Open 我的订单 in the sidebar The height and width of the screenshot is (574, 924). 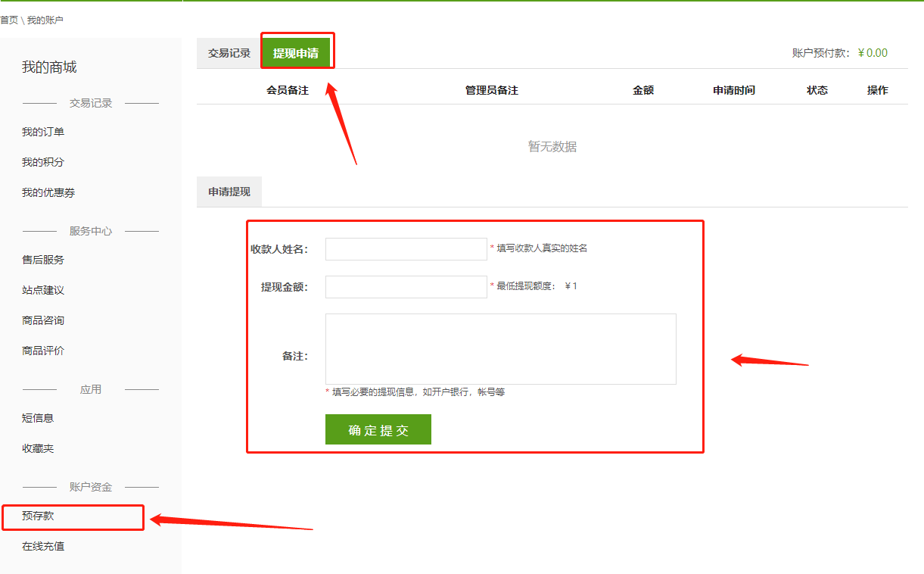click(43, 133)
